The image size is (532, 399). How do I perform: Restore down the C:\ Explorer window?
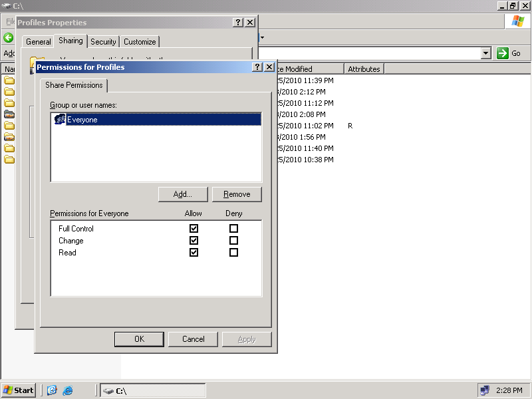click(513, 6)
